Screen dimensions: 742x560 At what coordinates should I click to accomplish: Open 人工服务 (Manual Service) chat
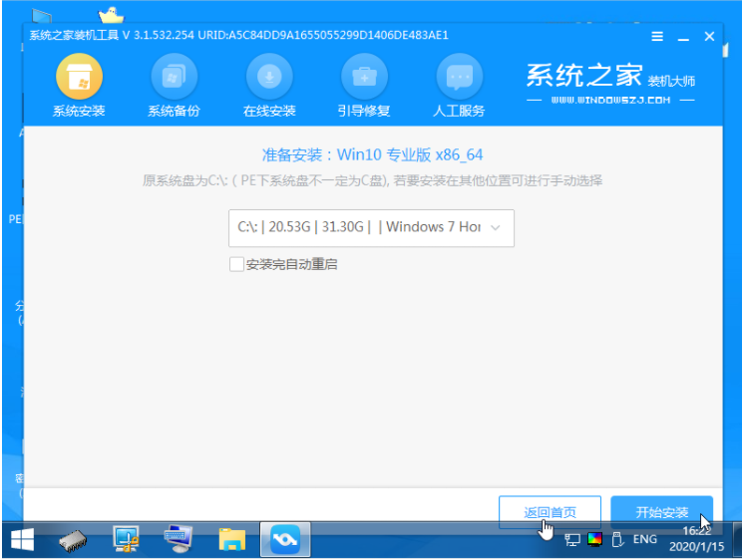460,86
